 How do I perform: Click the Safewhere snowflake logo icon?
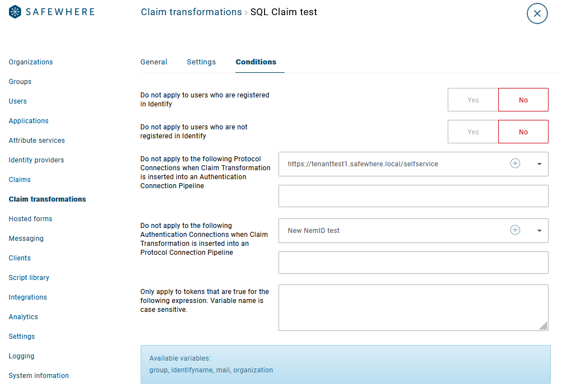tap(15, 12)
